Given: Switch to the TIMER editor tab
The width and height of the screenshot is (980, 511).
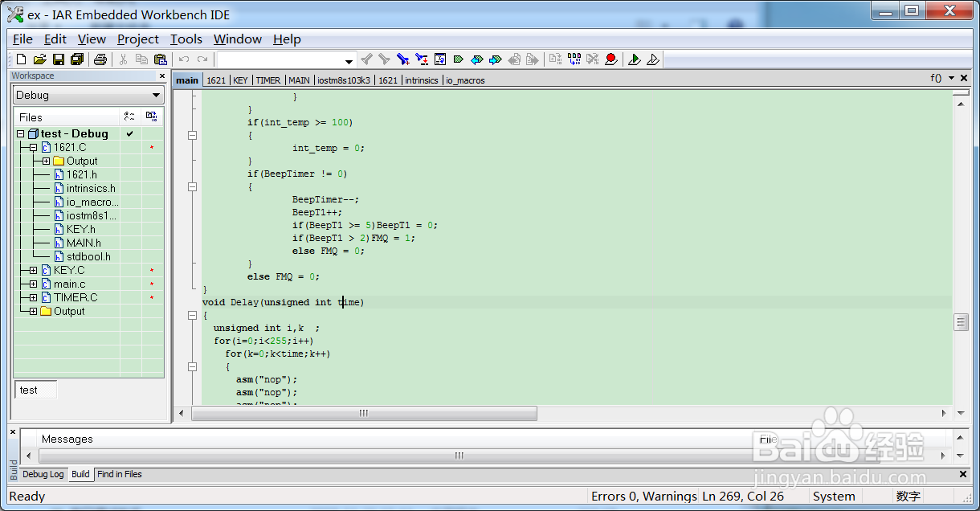Looking at the screenshot, I should pos(268,80).
